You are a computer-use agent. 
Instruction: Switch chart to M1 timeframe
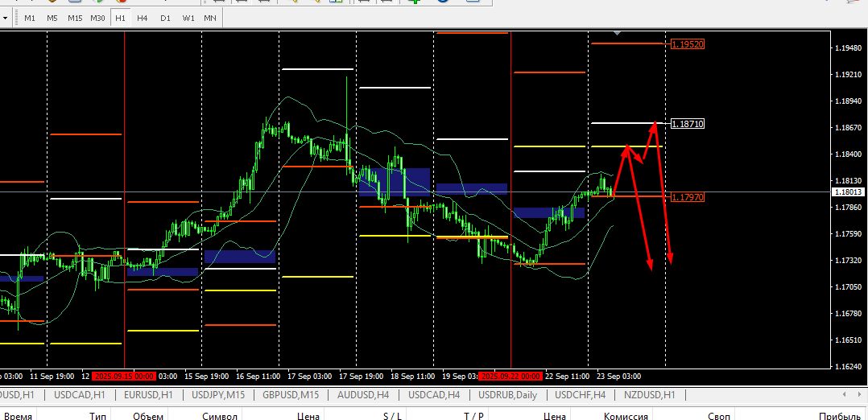[x=30, y=19]
